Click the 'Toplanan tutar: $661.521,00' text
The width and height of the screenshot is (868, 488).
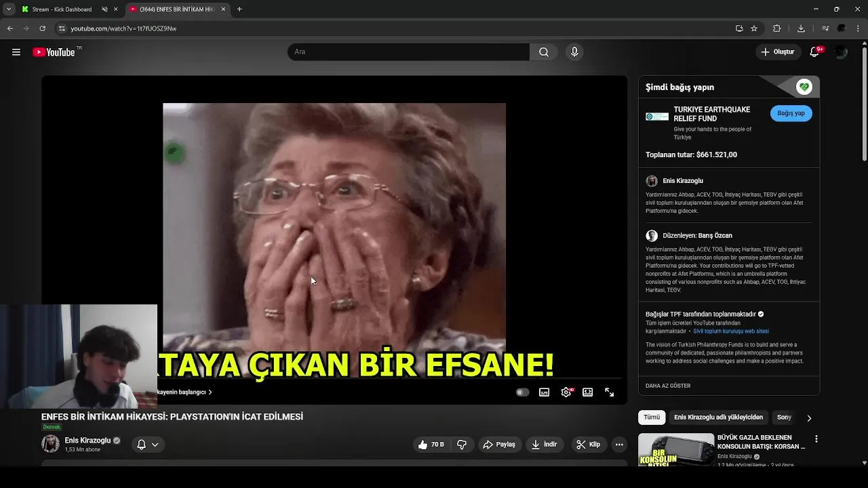691,155
